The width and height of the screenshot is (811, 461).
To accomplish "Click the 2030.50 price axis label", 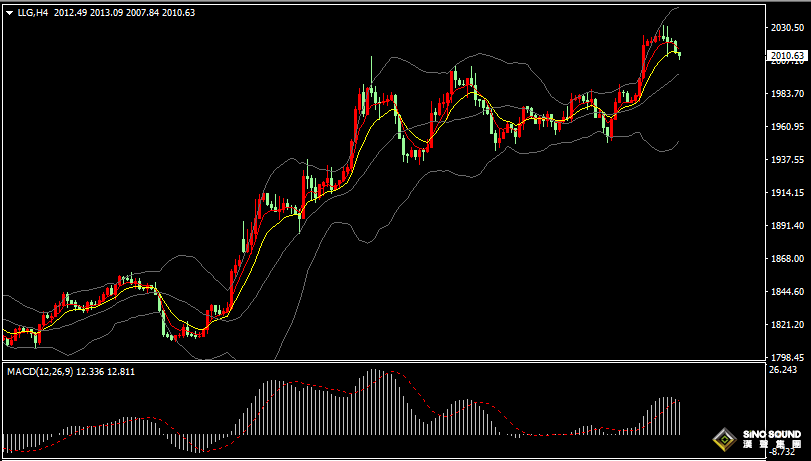I will [x=788, y=28].
